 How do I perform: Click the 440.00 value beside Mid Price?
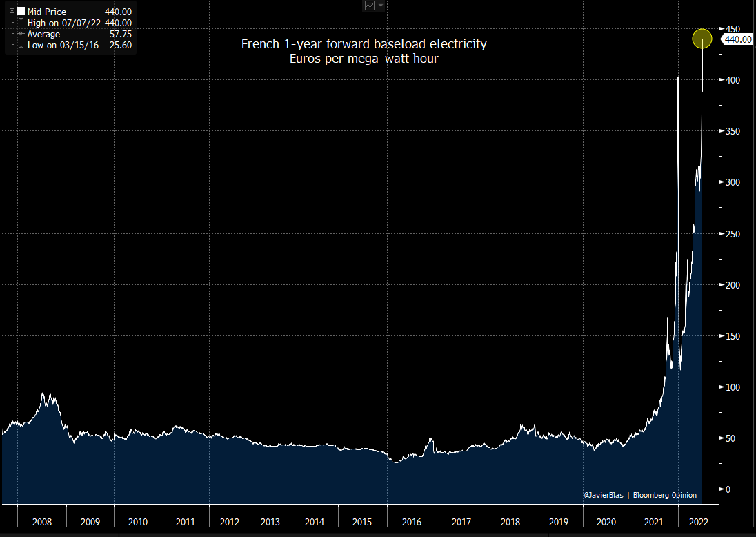(x=118, y=12)
